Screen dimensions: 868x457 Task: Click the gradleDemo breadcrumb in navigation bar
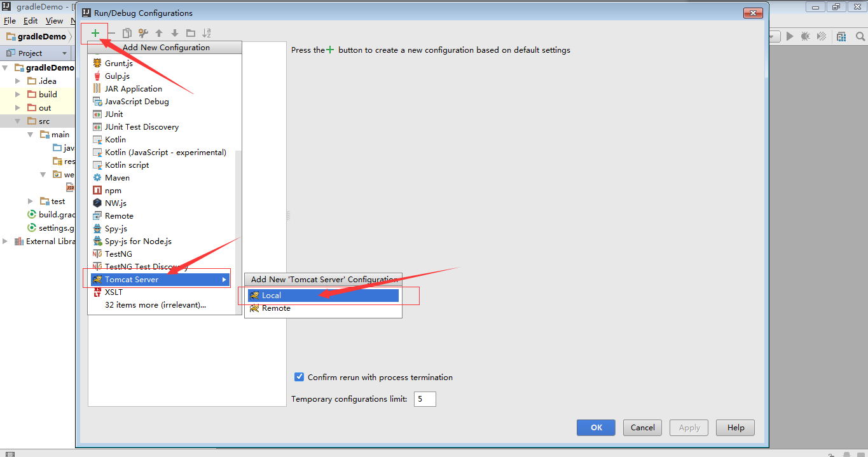[x=36, y=36]
